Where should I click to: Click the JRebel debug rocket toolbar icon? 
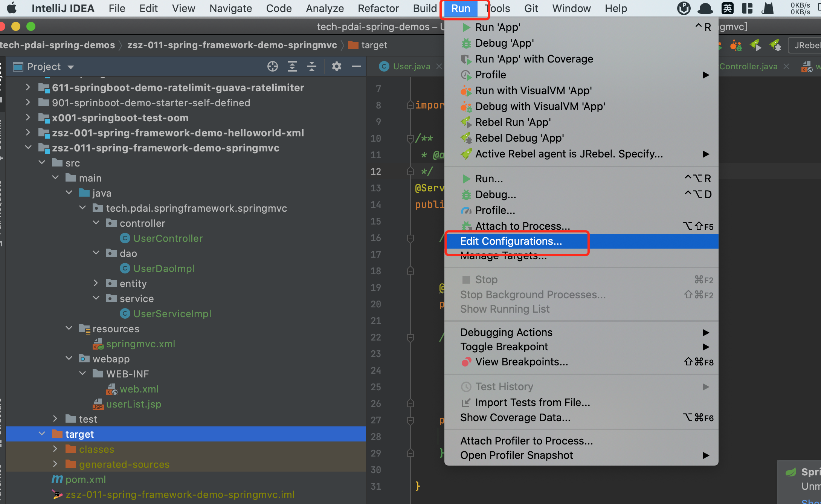(775, 46)
